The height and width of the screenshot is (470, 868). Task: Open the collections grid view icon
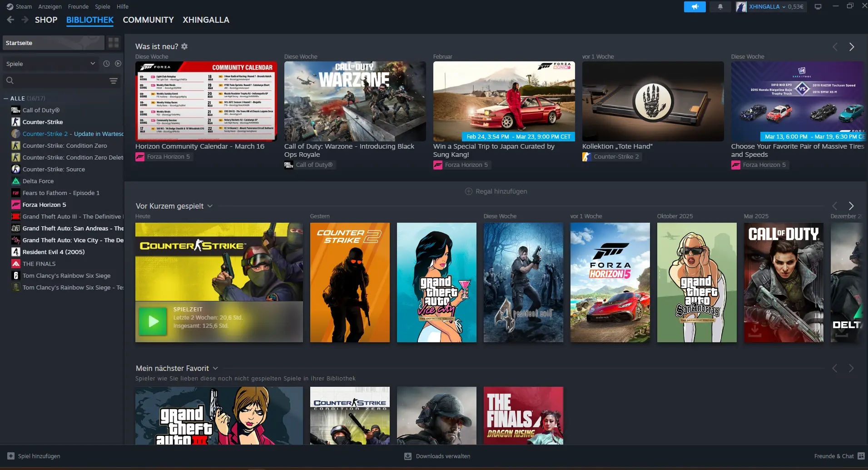(x=114, y=43)
